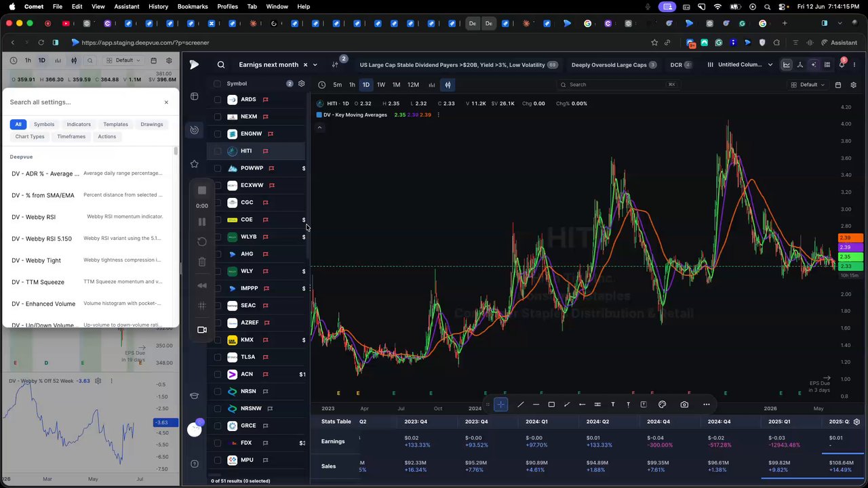Open the Untitled Column set dropdown
Viewport: 868px width, 488px height.
coord(739,65)
